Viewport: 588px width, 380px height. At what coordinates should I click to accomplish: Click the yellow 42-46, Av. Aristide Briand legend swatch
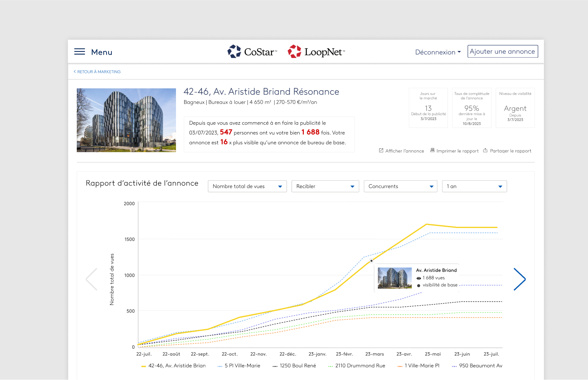coord(143,367)
